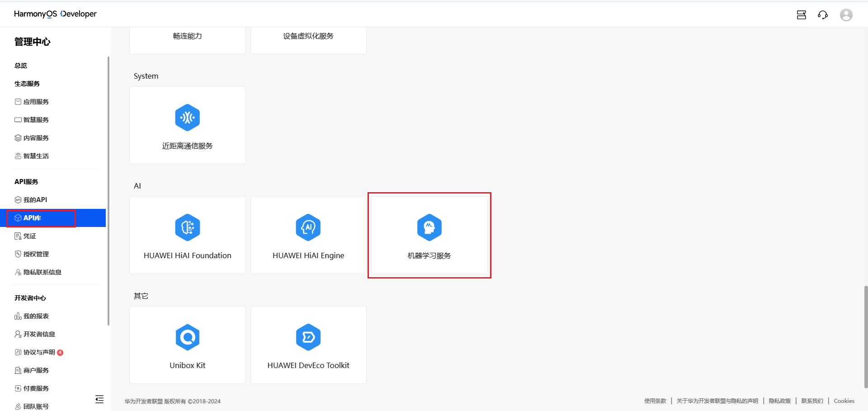Click the console switcher icon in the header
868x411 pixels.
tap(801, 15)
